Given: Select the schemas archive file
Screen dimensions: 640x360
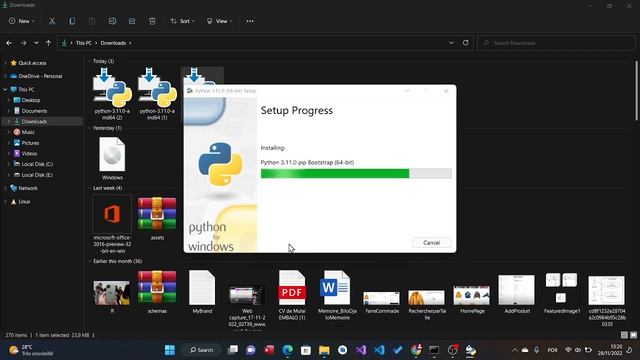Looking at the screenshot, I should (x=157, y=291).
